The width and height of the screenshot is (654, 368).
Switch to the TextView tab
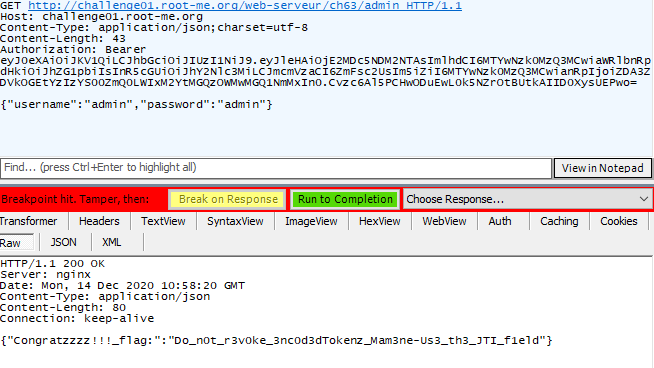pyautogui.click(x=163, y=221)
